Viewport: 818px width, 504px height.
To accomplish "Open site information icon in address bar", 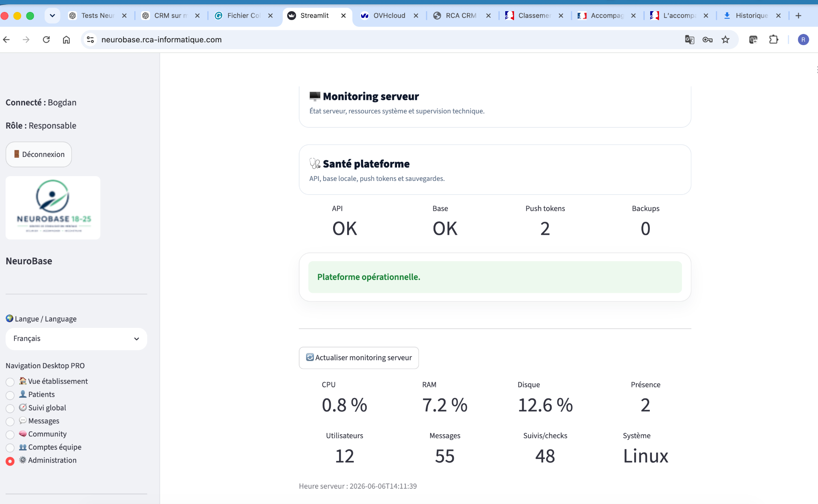I will (91, 40).
